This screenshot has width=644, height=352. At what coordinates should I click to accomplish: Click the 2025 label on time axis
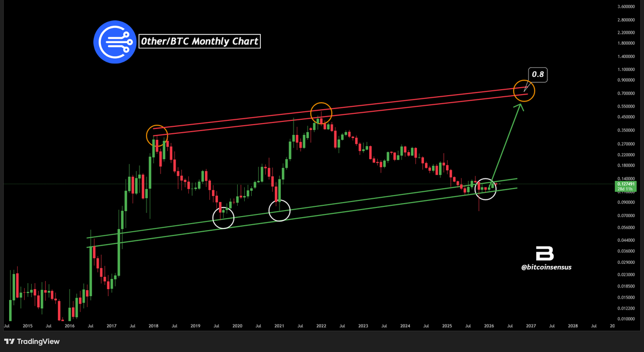point(447,326)
